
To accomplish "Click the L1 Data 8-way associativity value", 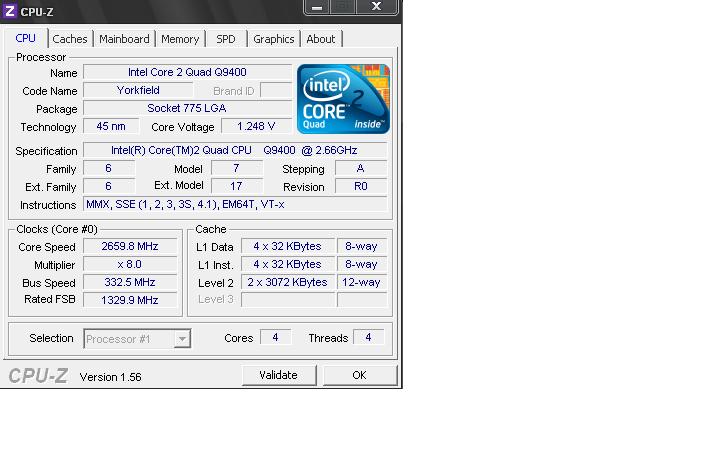I will pos(362,247).
